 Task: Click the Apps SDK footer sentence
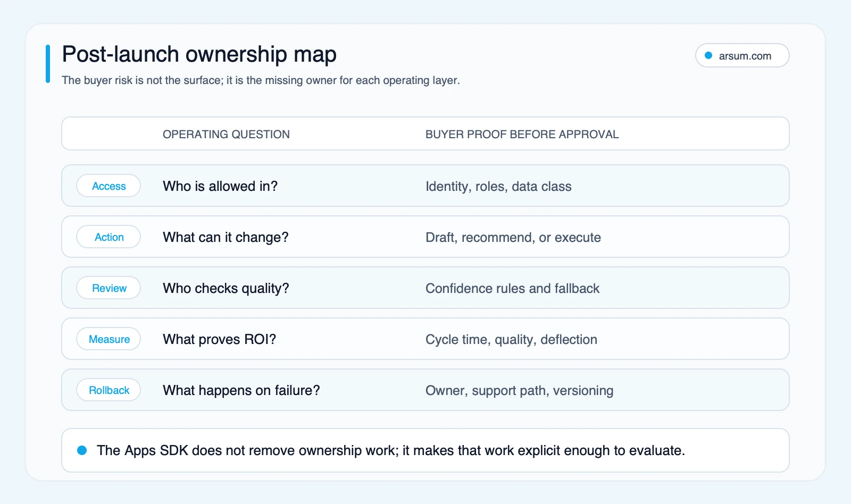tap(391, 450)
